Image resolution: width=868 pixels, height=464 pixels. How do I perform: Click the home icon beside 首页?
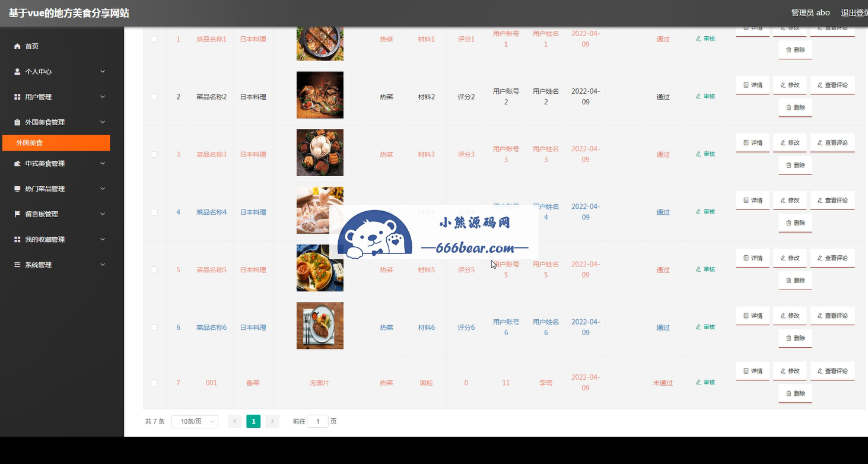pos(17,46)
